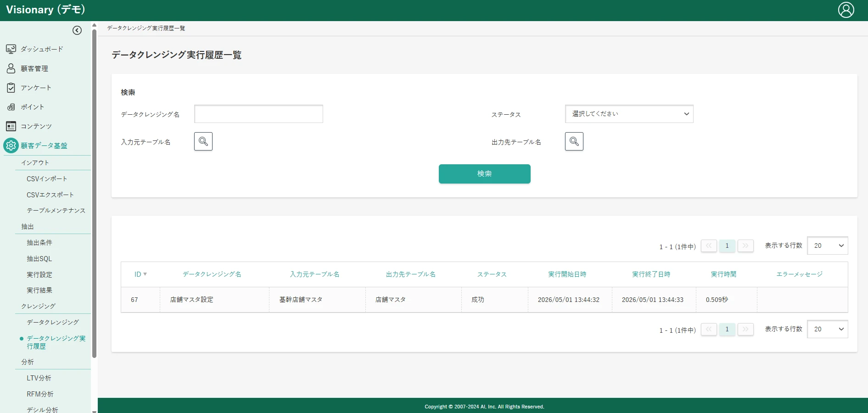Open the user account profile icon
Screen dimensions: 868x413
pos(846,10)
